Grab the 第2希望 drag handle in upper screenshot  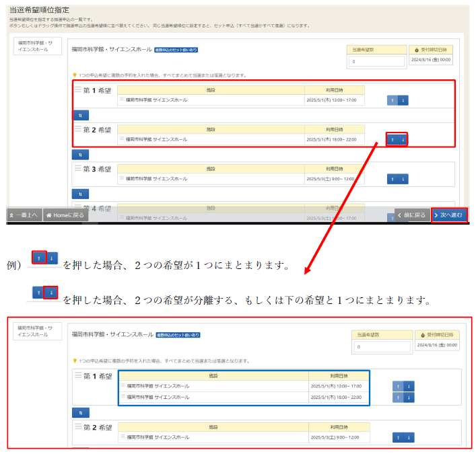[78, 128]
